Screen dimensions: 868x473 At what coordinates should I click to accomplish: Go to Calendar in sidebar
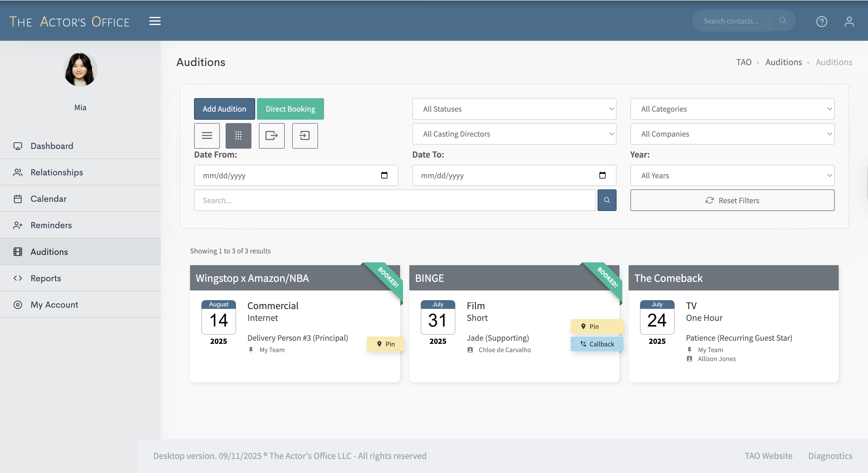(49, 199)
